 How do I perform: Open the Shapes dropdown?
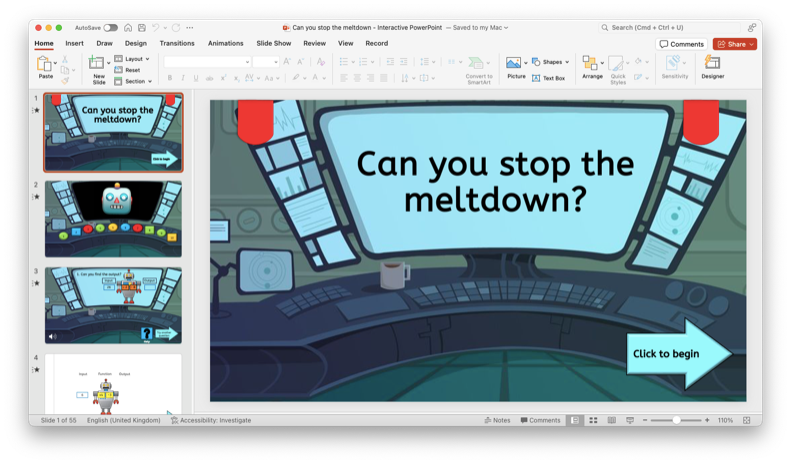click(x=550, y=62)
